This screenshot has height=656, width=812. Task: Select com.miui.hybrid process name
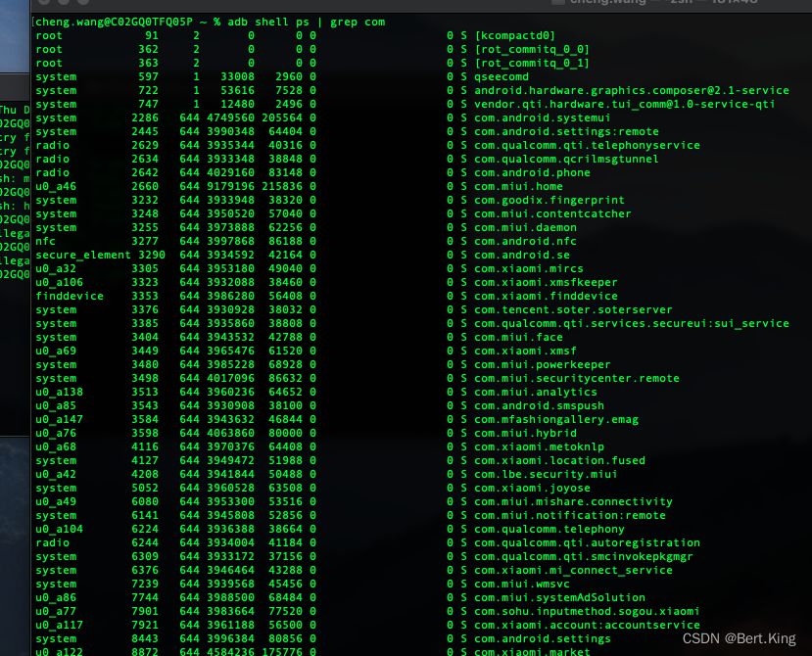coord(525,434)
